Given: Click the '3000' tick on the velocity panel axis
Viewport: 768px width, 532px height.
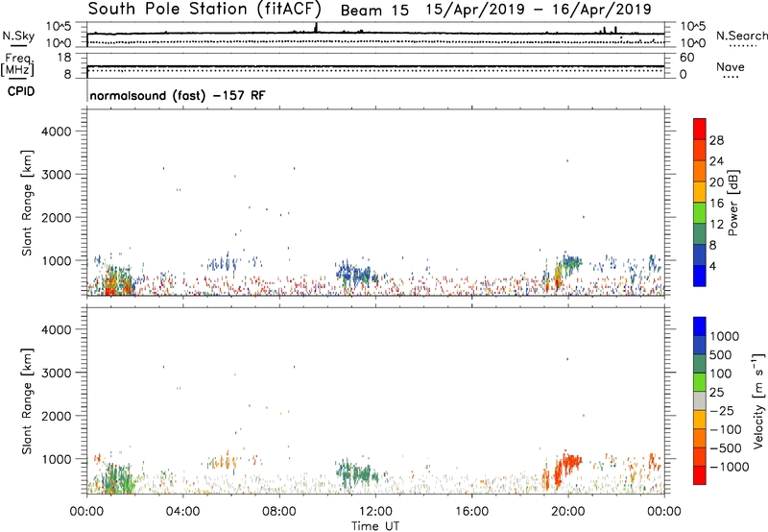Looking at the screenshot, I should [56, 373].
